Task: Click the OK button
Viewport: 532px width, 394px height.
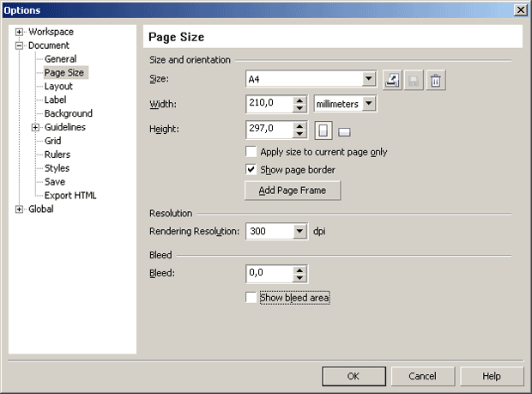Action: coord(354,376)
